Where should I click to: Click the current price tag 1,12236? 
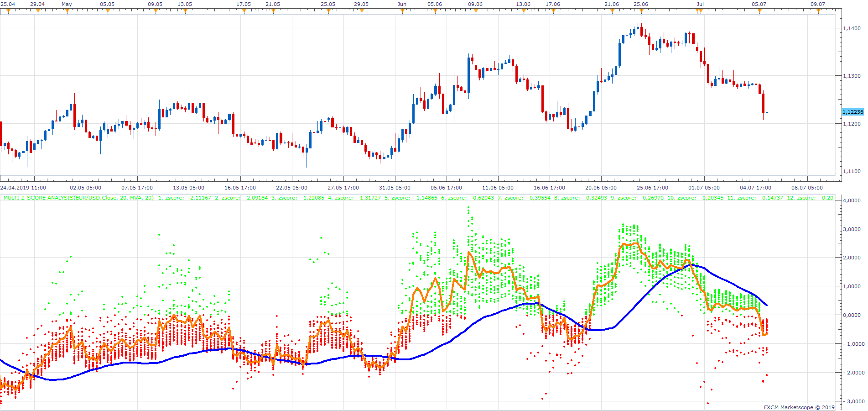pos(852,112)
